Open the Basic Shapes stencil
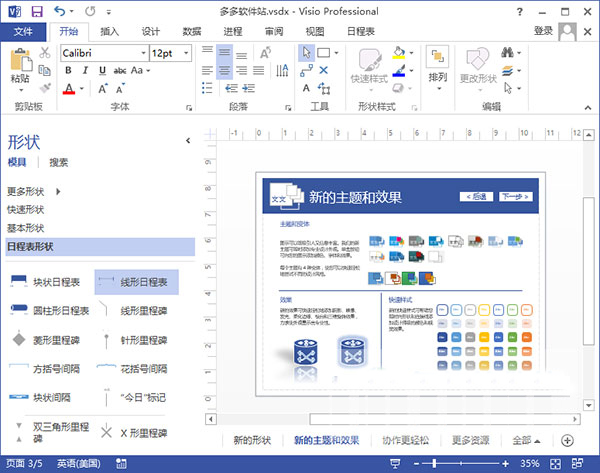The width and height of the screenshot is (600, 473). click(x=26, y=228)
